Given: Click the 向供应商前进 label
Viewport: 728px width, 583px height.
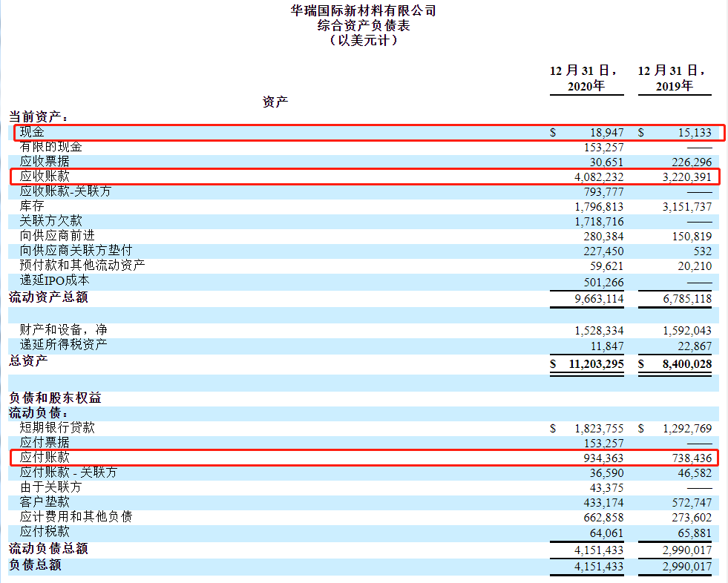Looking at the screenshot, I should pos(57,235).
